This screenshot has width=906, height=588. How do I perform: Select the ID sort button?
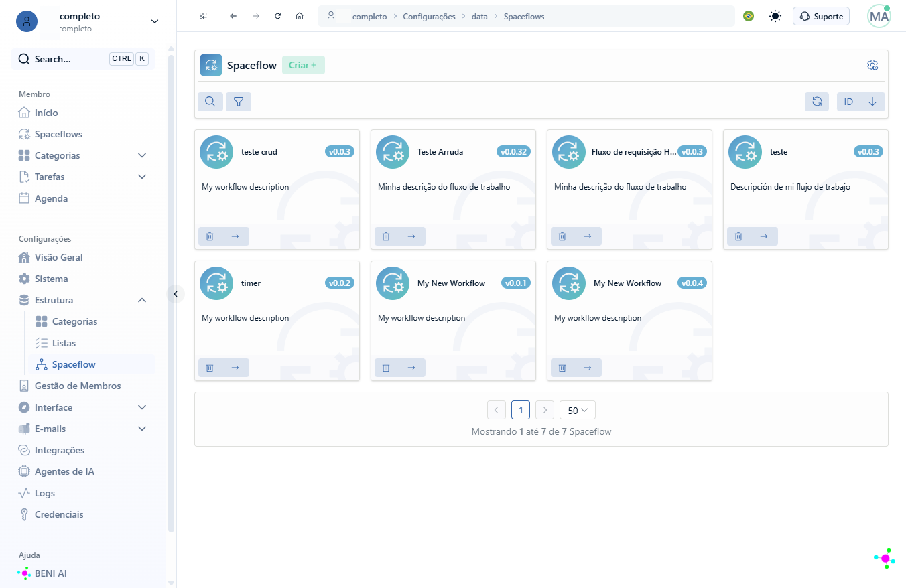848,102
